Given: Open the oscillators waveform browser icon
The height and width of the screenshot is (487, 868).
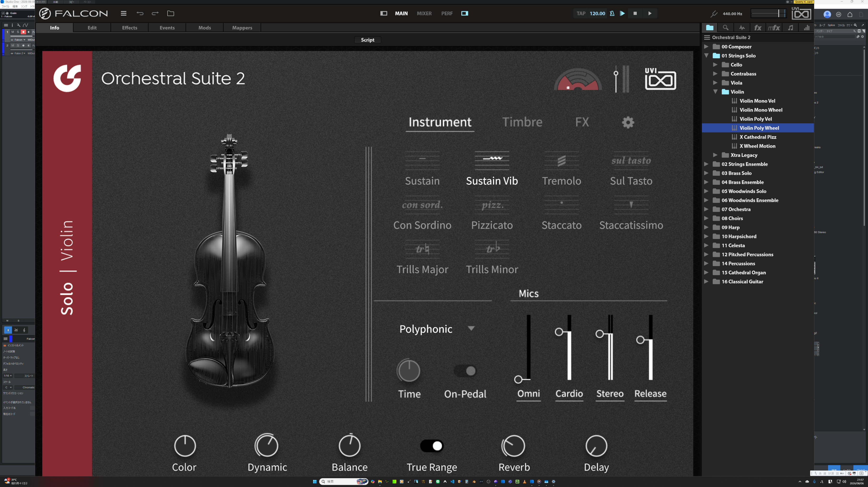Looking at the screenshot, I should pos(742,28).
